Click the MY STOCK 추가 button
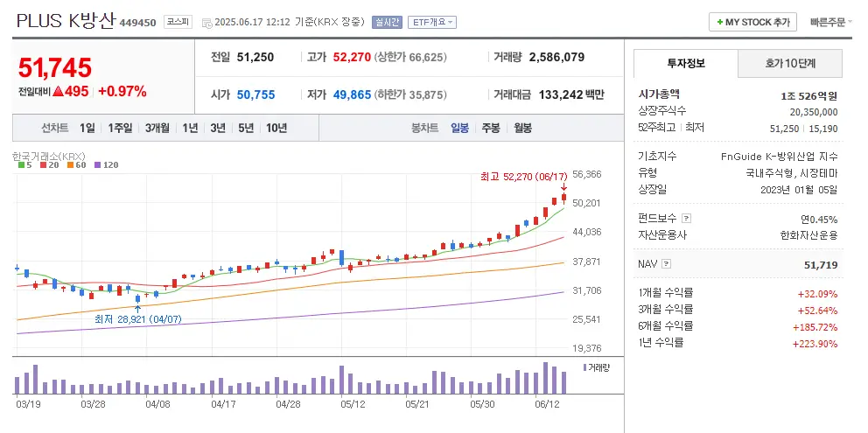The width and height of the screenshot is (868, 433). tap(752, 22)
